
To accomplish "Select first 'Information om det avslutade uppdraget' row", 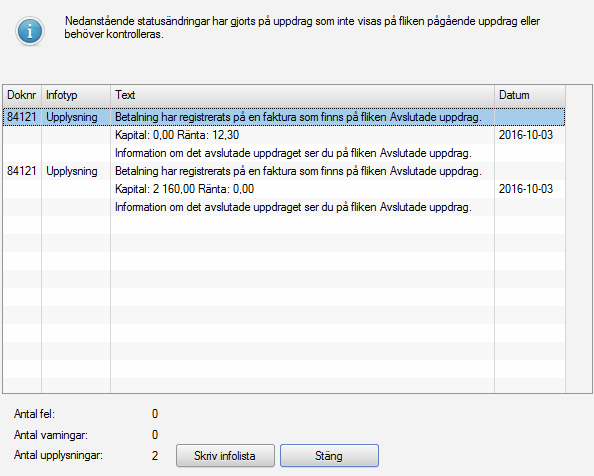I will click(x=284, y=153).
